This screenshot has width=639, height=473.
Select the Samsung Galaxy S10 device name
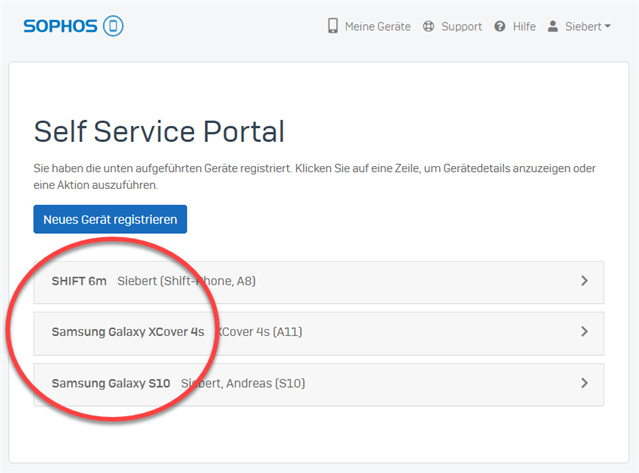(111, 383)
